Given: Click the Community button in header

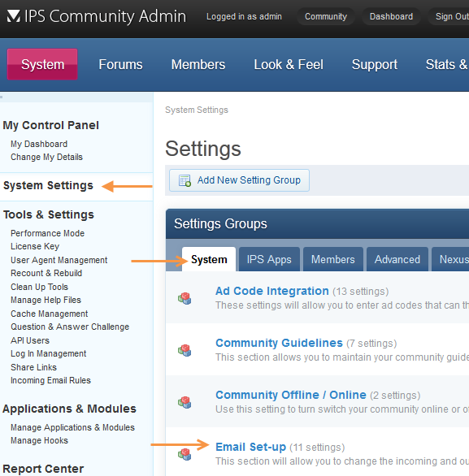Looking at the screenshot, I should click(326, 16).
